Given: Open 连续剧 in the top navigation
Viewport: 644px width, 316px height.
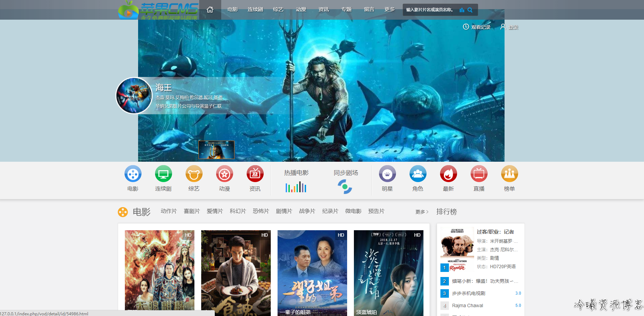Looking at the screenshot, I should point(255,9).
